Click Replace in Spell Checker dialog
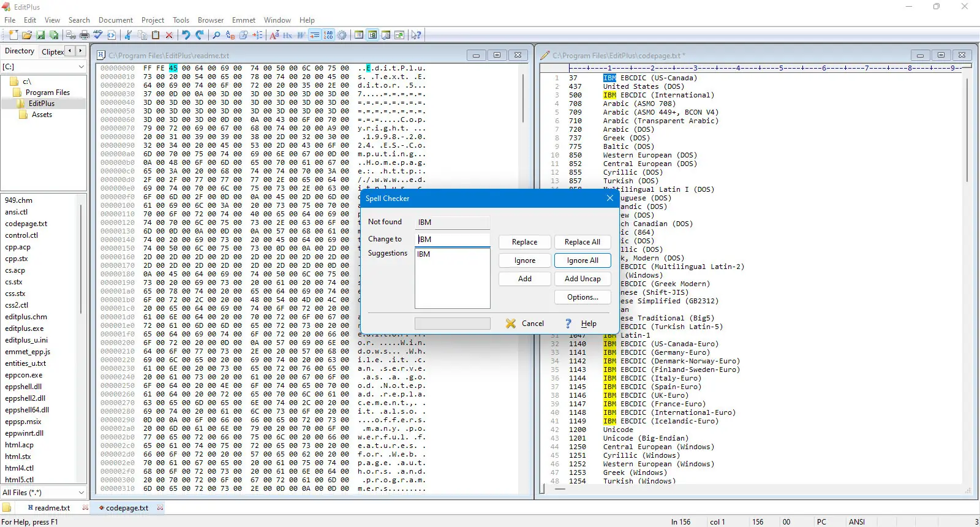Screen dimensions: 980x527 pyautogui.click(x=524, y=242)
